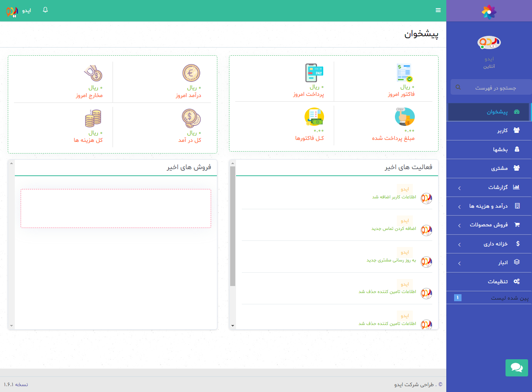Click the مبلغ پرداخت شده link
This screenshot has height=392, width=532.
point(393,138)
